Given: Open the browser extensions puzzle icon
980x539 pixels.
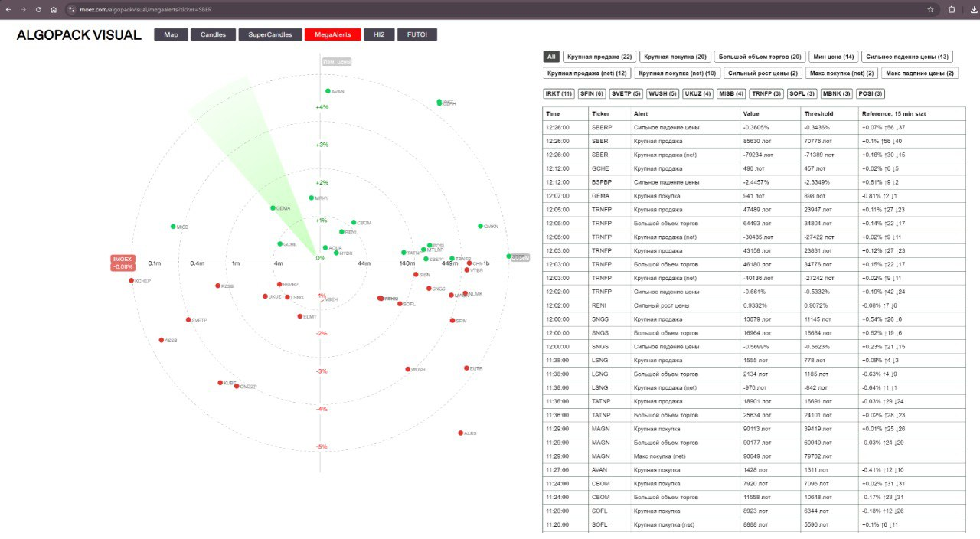Looking at the screenshot, I should coord(952,9).
